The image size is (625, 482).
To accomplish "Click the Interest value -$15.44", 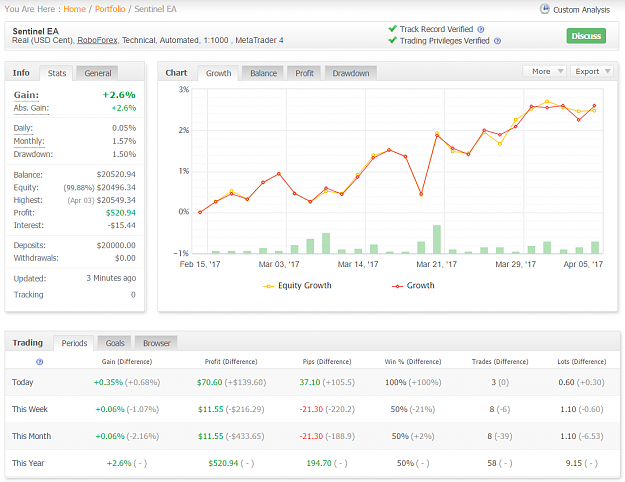I will click(122, 225).
